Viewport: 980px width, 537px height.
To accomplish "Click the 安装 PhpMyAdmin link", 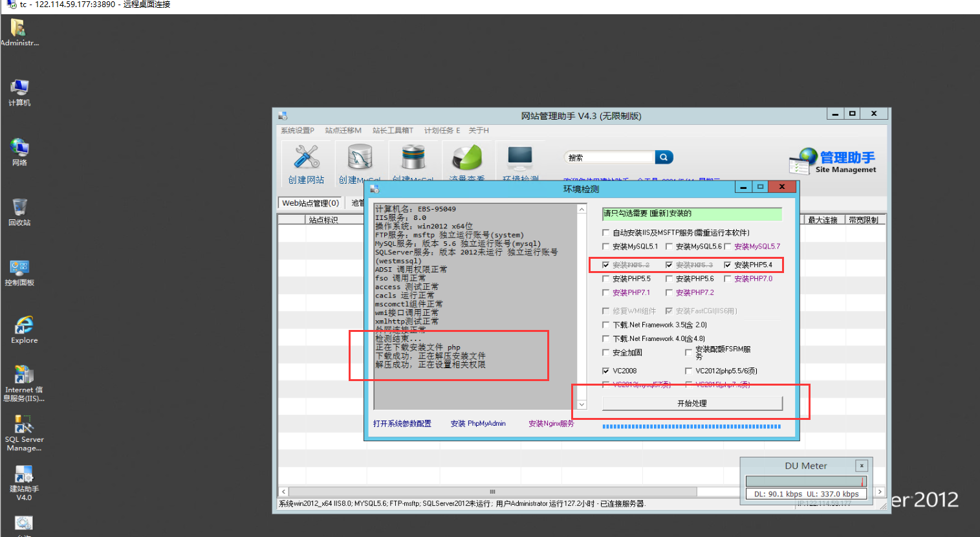I will (478, 424).
